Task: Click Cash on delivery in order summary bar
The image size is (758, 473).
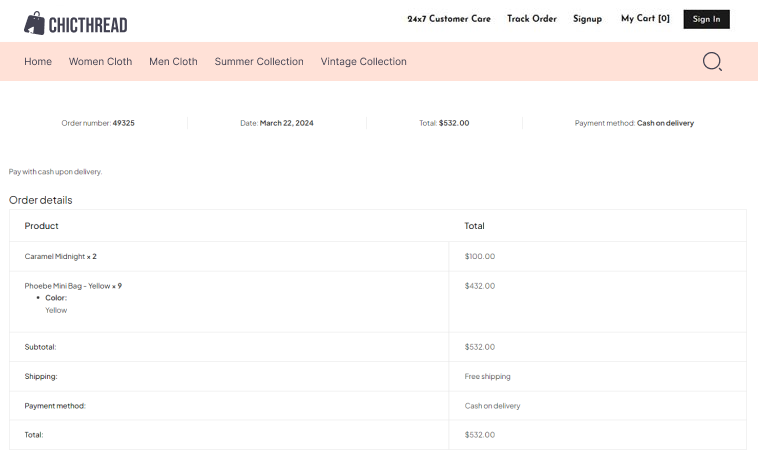Action: pyautogui.click(x=665, y=123)
